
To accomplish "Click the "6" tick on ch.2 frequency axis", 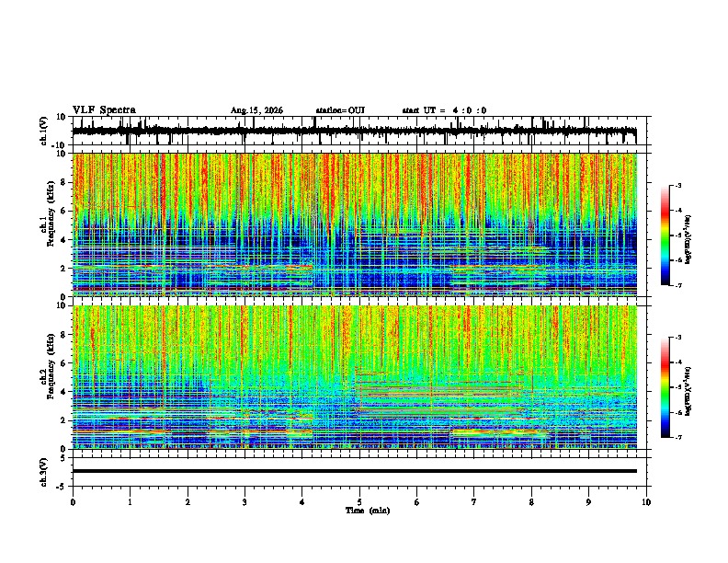I will click(63, 362).
